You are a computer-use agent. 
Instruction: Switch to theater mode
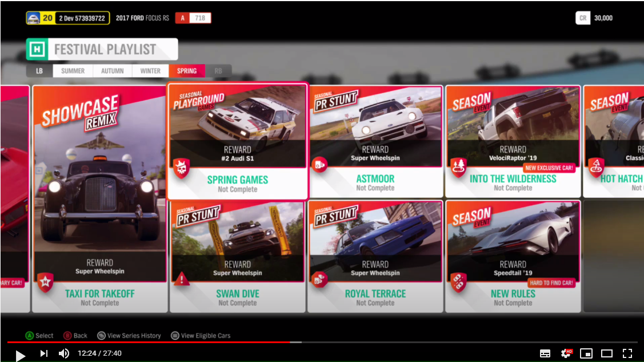coord(607,353)
